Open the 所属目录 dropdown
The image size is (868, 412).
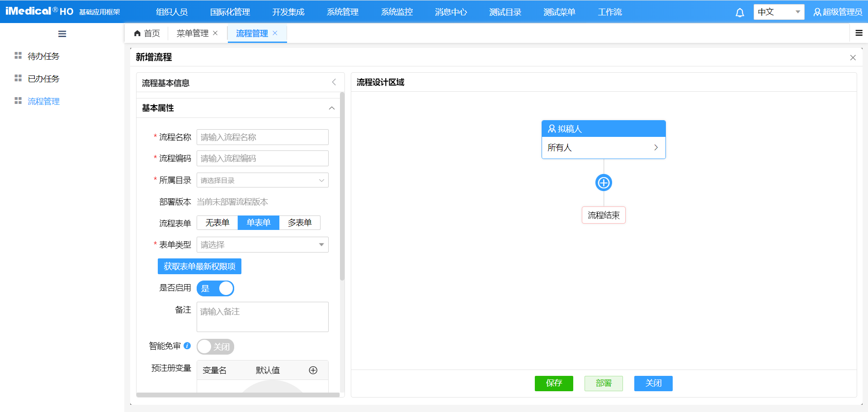click(262, 180)
